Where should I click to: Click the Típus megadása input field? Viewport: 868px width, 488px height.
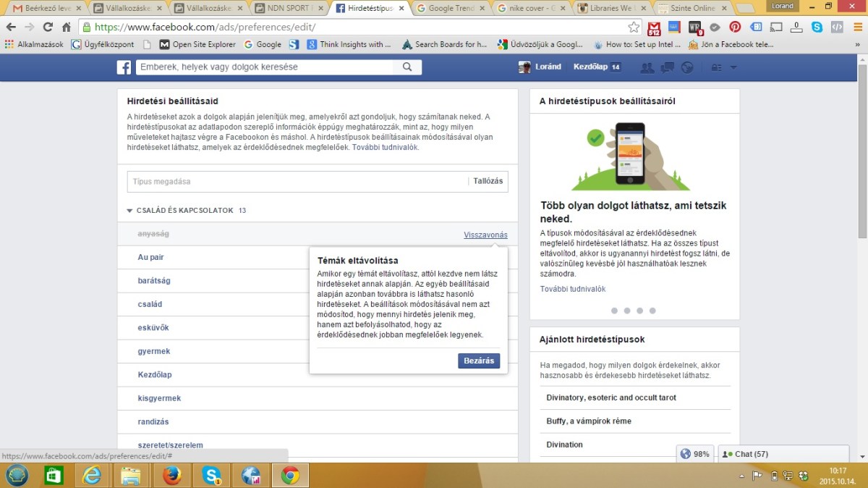[297, 182]
